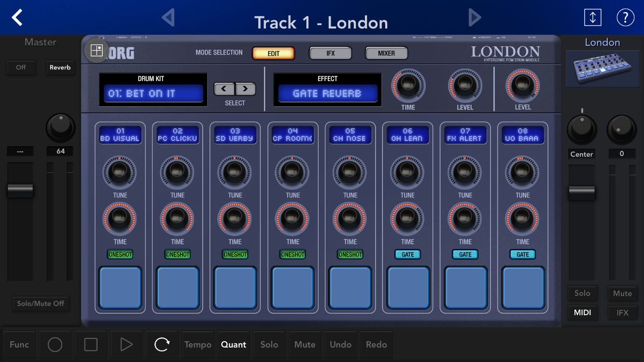Open the gadget layout grid icon
Viewport: 644px width, 362px height.
click(x=97, y=50)
